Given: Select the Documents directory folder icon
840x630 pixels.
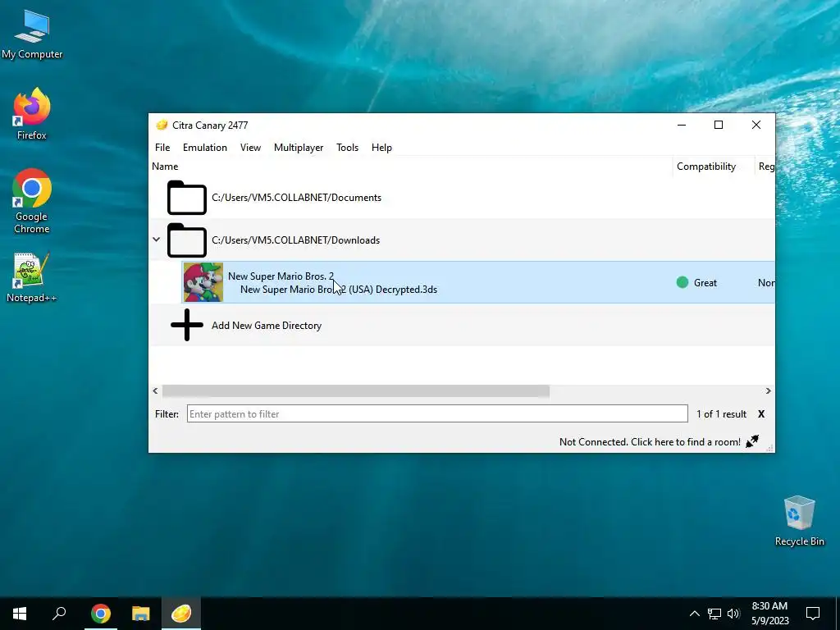Looking at the screenshot, I should tap(186, 198).
